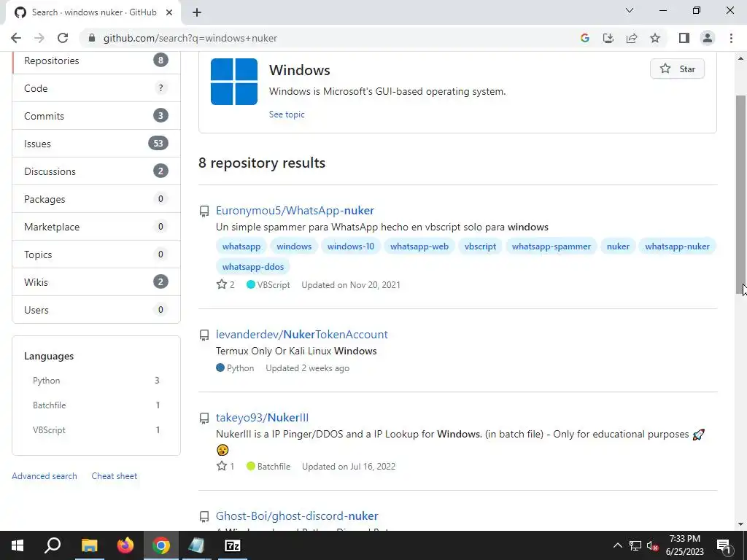Screen dimensions: 747x560
Task: Open 7-Zip from taskbar
Action: 233,545
